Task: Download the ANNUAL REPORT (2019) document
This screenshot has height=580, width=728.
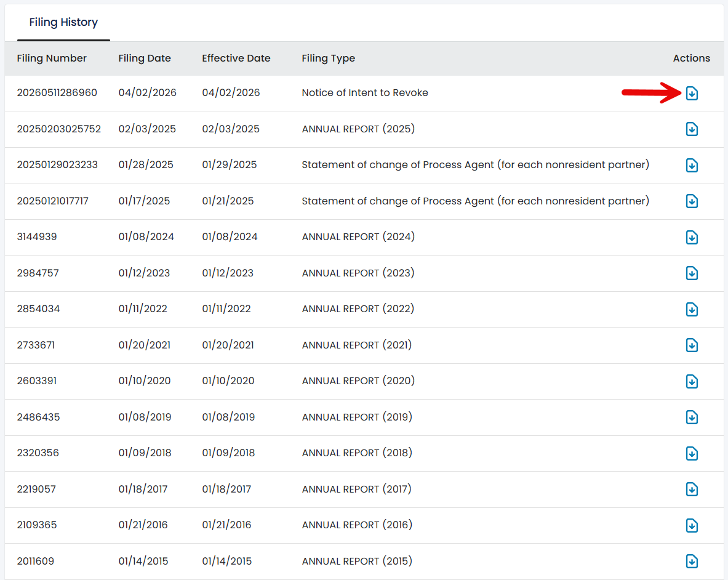Action: click(x=692, y=417)
